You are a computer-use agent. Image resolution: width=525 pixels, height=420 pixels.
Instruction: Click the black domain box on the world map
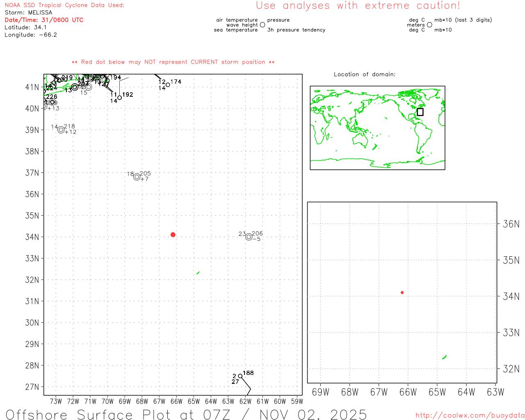click(420, 112)
